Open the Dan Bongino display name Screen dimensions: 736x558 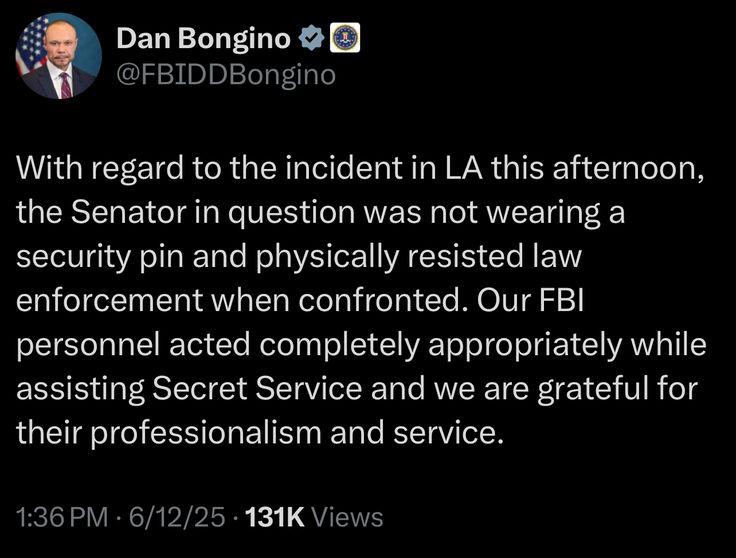tap(203, 38)
